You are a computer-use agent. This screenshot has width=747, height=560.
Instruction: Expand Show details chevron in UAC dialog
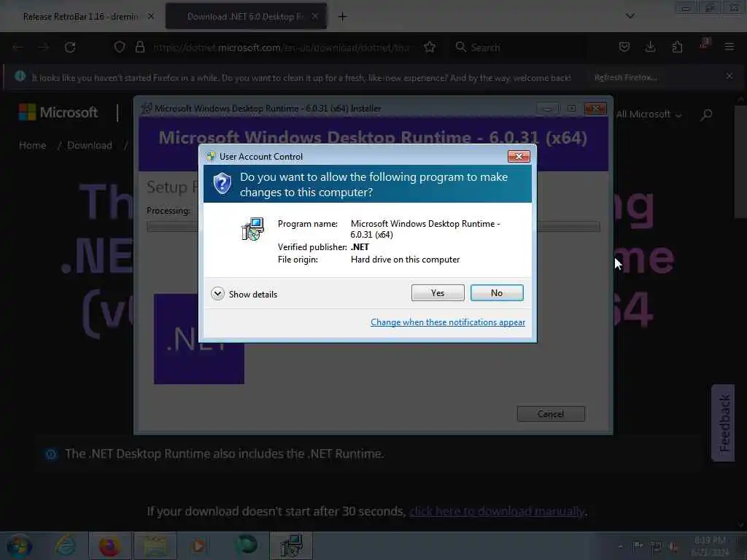pos(217,294)
